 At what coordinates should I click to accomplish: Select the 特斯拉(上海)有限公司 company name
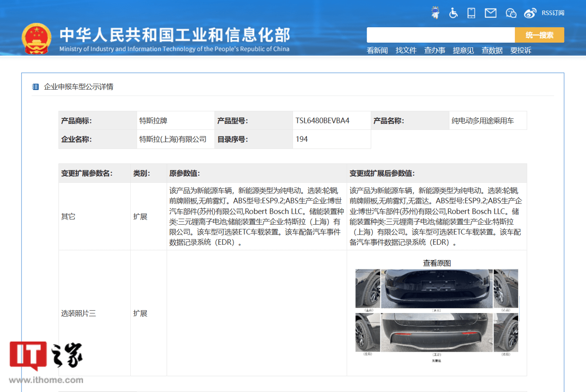[x=173, y=139]
